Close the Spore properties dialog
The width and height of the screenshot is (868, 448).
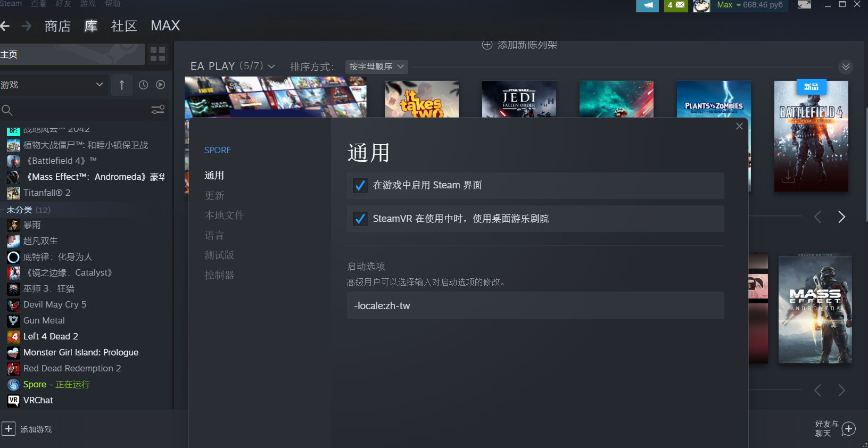coord(739,126)
